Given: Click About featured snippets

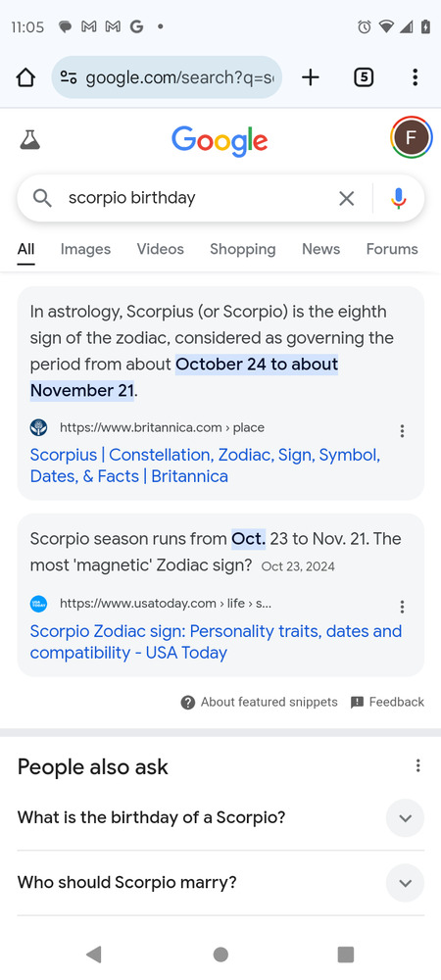Looking at the screenshot, I should (260, 702).
